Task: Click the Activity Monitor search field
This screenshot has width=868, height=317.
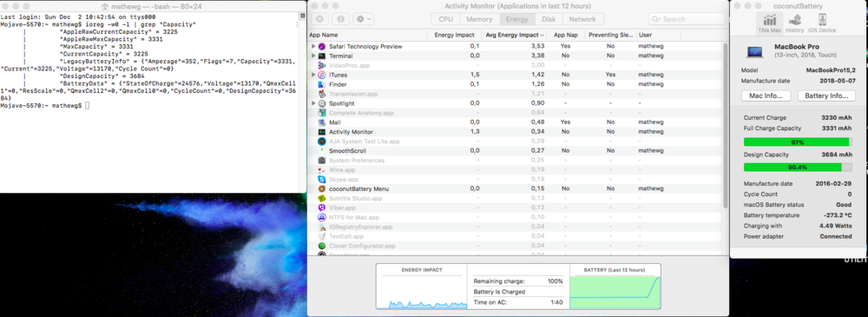Action: click(x=687, y=19)
